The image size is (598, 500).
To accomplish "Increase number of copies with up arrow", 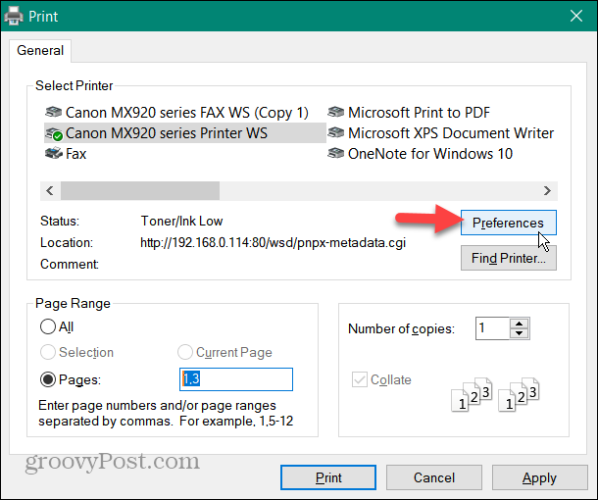I will tap(519, 323).
